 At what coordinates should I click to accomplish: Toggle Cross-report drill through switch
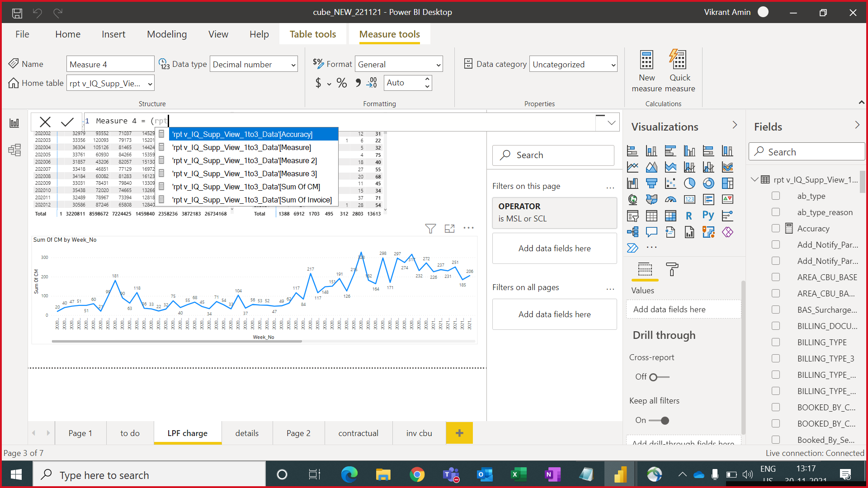point(659,377)
